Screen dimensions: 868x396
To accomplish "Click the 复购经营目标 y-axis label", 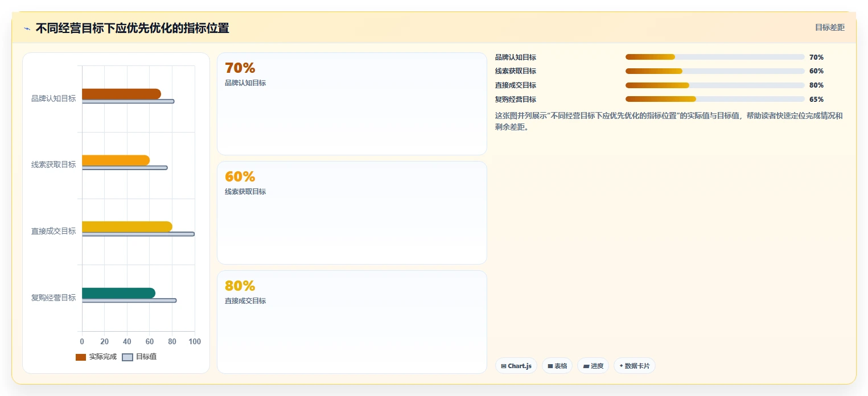I will pyautogui.click(x=54, y=298).
